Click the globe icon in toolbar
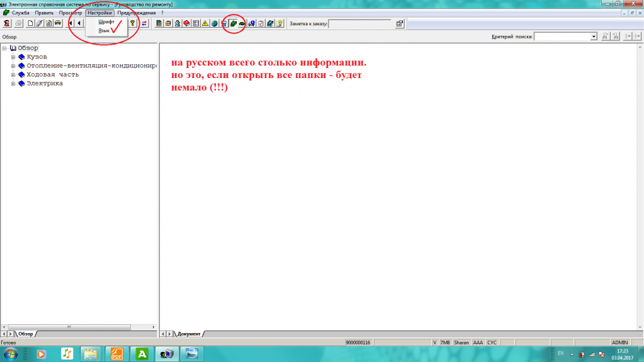644x362 pixels. pyautogui.click(x=214, y=24)
